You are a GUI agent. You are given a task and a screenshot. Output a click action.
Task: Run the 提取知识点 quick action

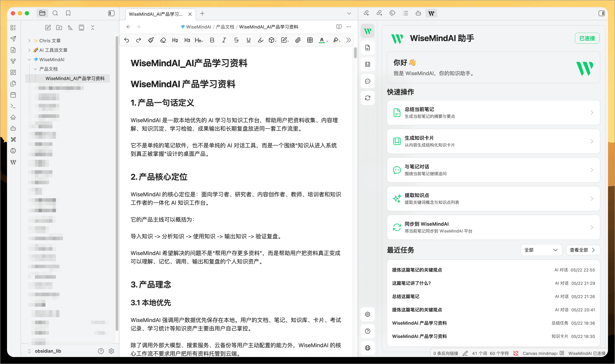coord(493,199)
